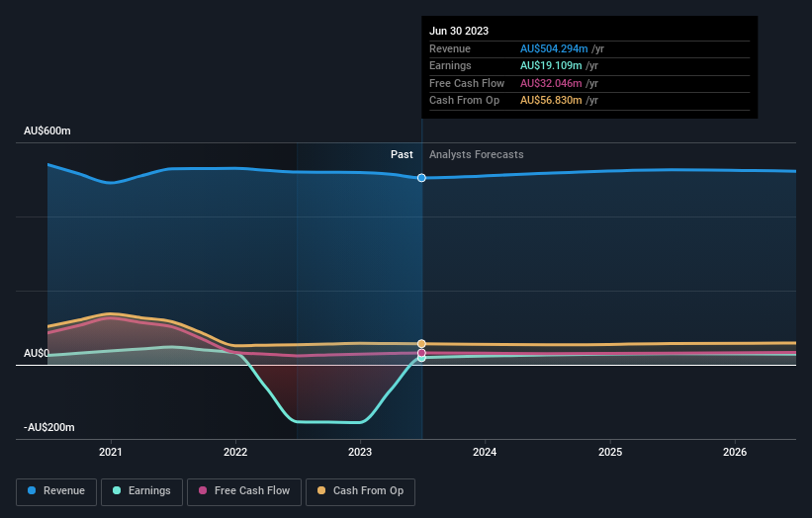Click the AU$504.294m revenue value
Image resolution: width=812 pixels, height=518 pixels.
point(554,48)
